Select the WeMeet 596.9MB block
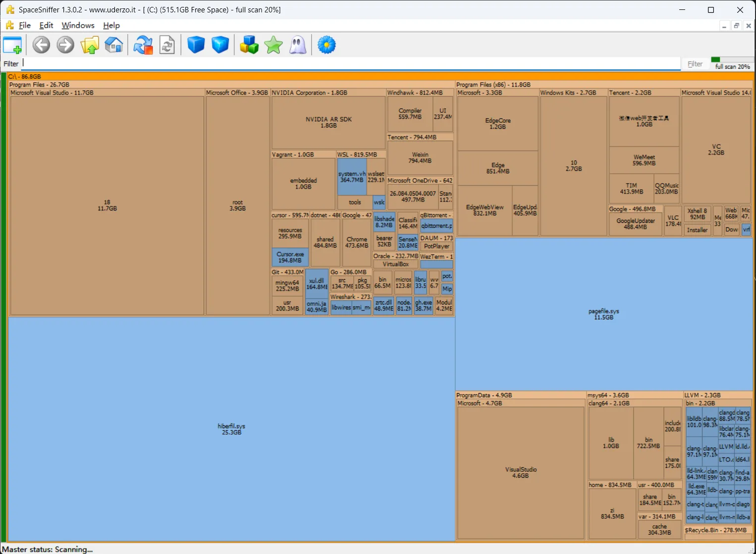The width and height of the screenshot is (756, 554). (x=644, y=160)
